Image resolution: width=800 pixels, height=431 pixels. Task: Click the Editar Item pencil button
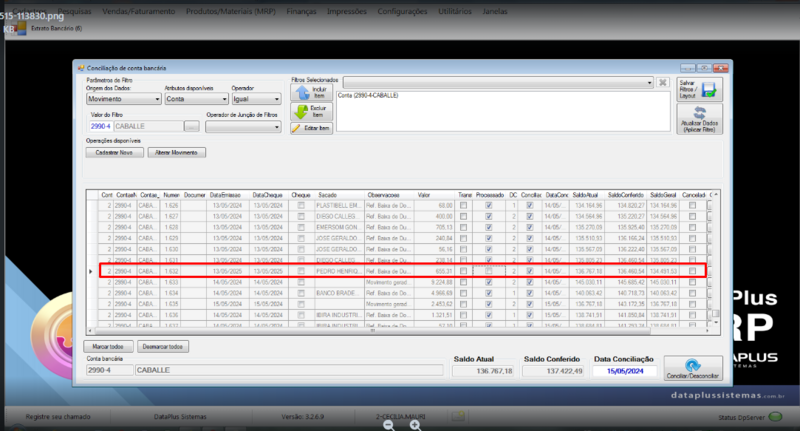(x=311, y=128)
